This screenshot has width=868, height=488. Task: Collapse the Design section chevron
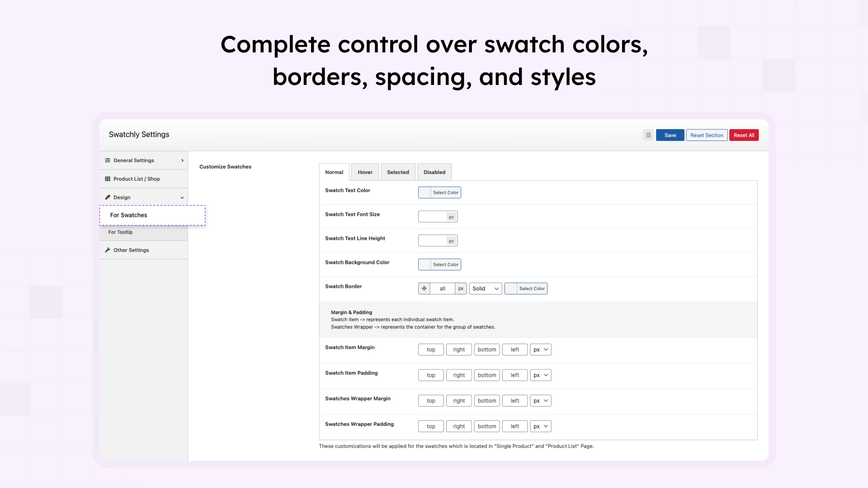tap(182, 197)
